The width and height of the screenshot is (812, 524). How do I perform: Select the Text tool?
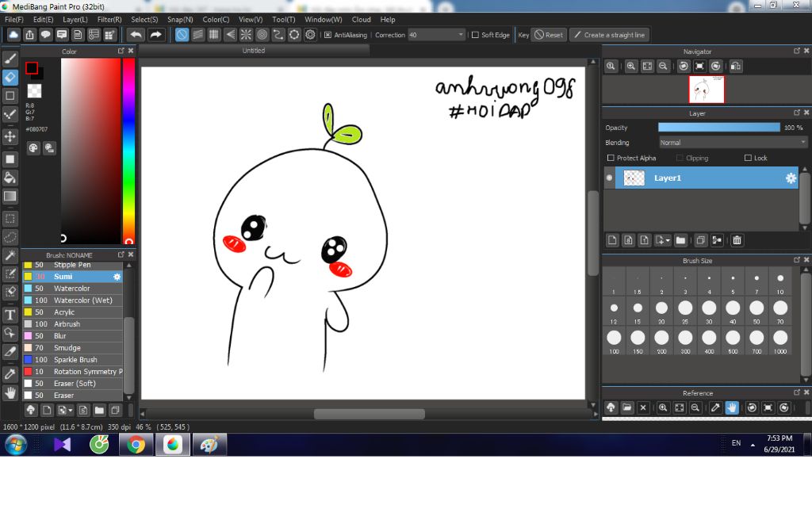[x=10, y=315]
